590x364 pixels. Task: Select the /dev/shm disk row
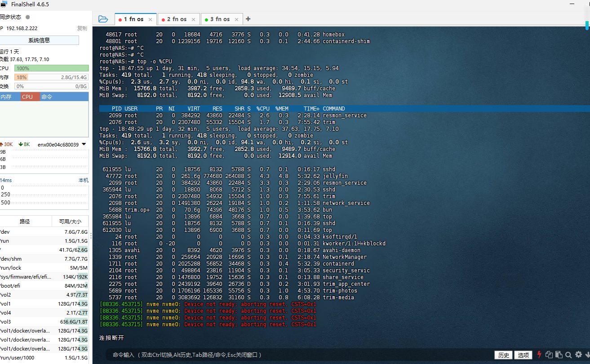(x=44, y=259)
